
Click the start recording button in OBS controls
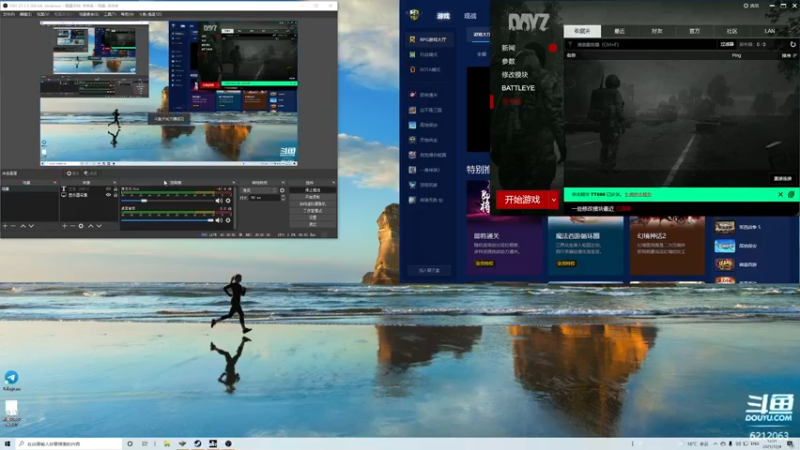pos(312,197)
